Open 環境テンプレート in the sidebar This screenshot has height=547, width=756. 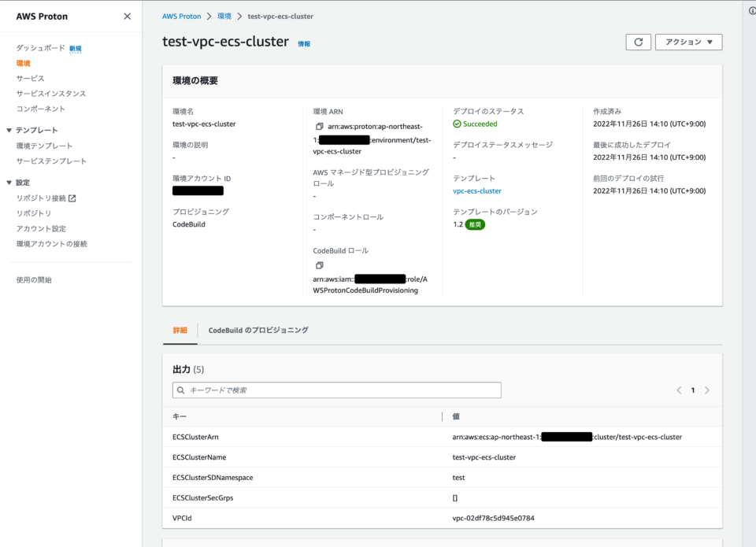pos(44,146)
